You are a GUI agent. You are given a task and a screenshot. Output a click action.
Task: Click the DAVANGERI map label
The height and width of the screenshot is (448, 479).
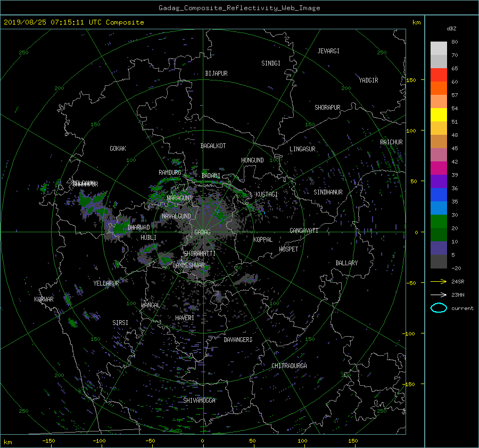(x=238, y=340)
